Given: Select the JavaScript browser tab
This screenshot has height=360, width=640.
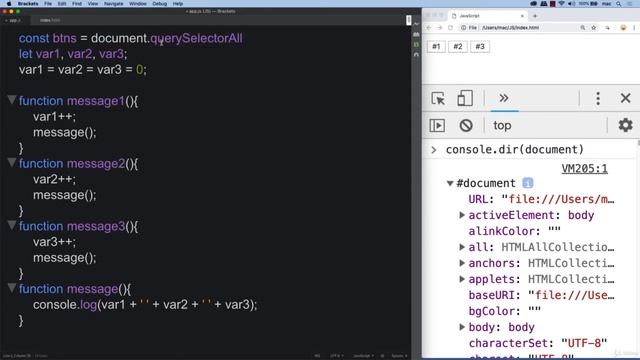Looking at the screenshot, I should [488, 16].
